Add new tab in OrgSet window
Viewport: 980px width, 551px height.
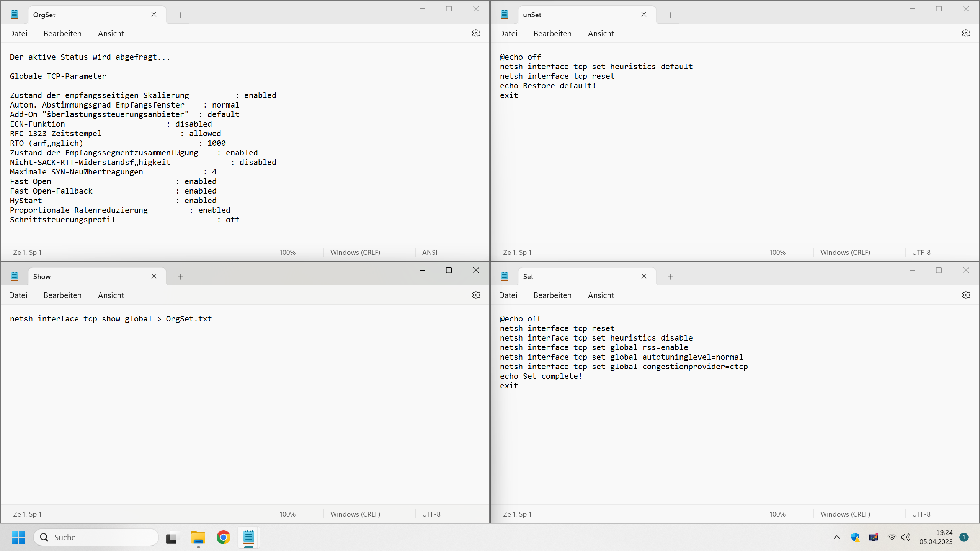(x=180, y=15)
